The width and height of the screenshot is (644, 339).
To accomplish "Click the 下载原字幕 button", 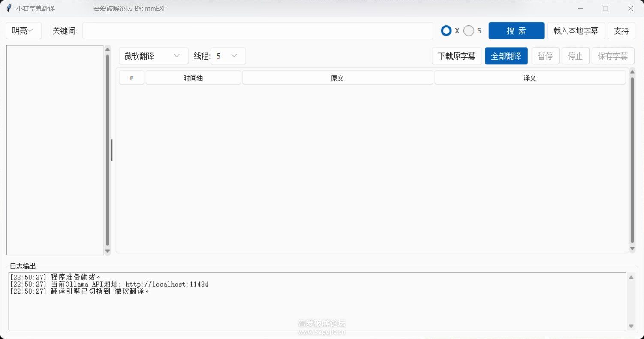I will tap(457, 56).
